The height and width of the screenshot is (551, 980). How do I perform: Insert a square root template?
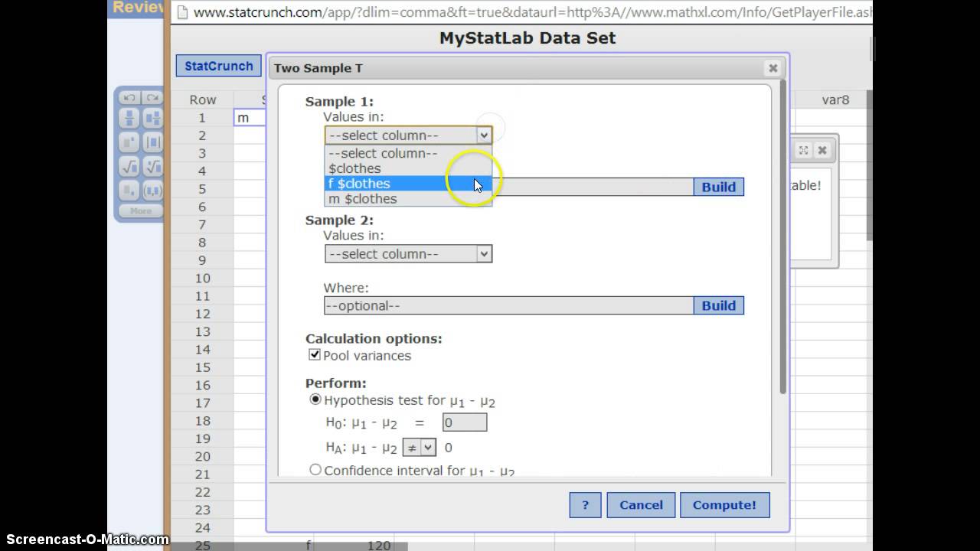point(129,166)
